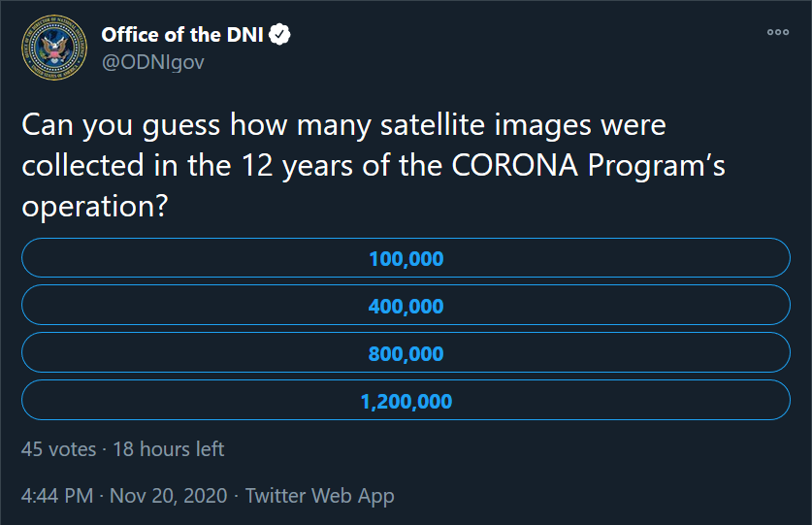This screenshot has height=525, width=812.
Task: Choose 800,000 in the poll
Action: [406, 353]
